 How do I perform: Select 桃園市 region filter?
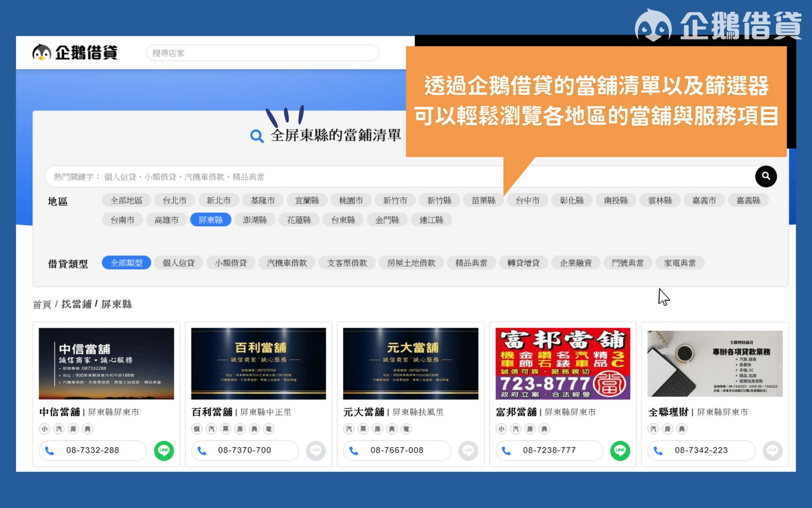pos(351,201)
